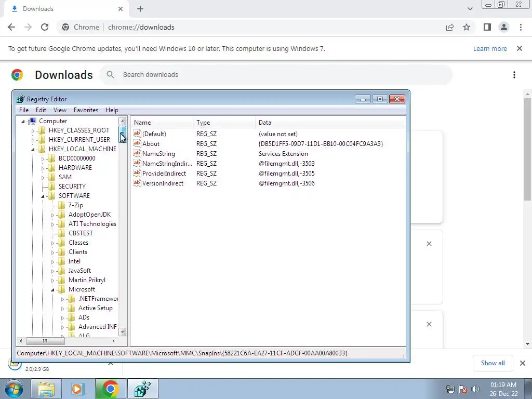The height and width of the screenshot is (399, 532).
Task: Open a new Chrome tab
Action: point(140,9)
